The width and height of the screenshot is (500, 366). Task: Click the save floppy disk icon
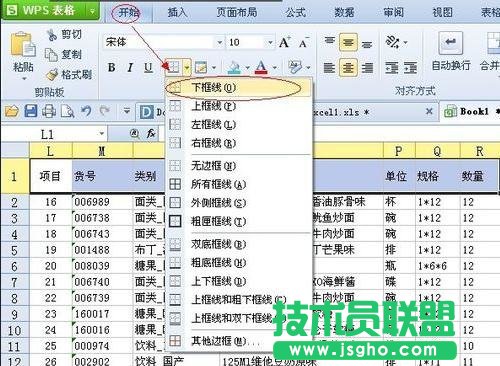(x=31, y=111)
